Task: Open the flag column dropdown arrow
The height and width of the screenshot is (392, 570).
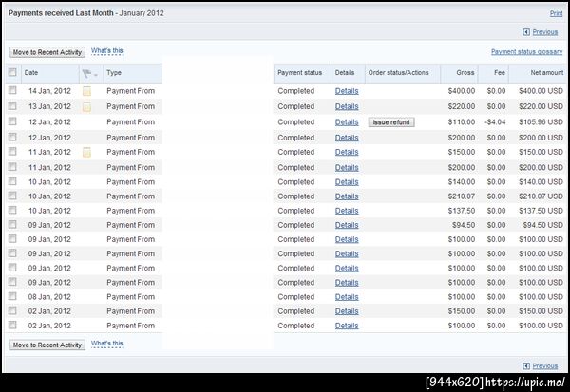Action: click(x=96, y=75)
